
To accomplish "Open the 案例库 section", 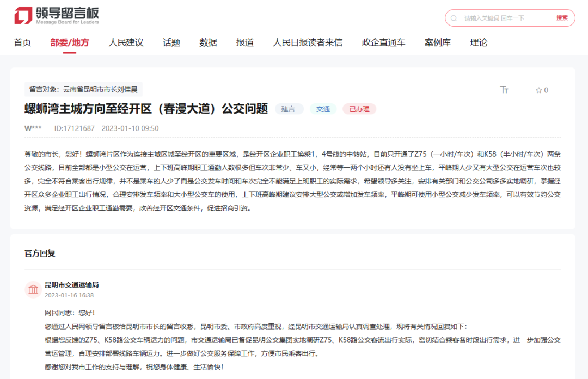I will click(x=437, y=42).
